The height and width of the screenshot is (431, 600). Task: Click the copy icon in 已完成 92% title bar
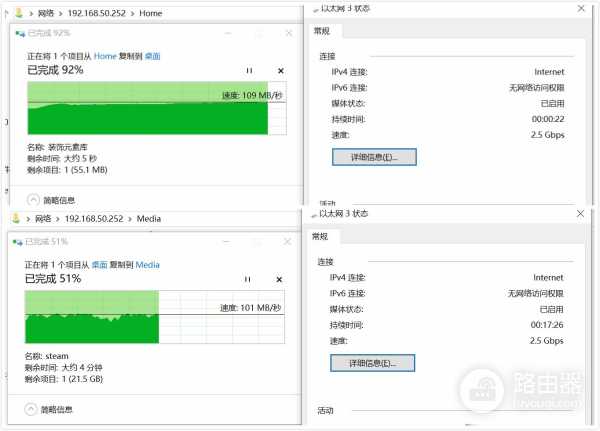[20, 34]
